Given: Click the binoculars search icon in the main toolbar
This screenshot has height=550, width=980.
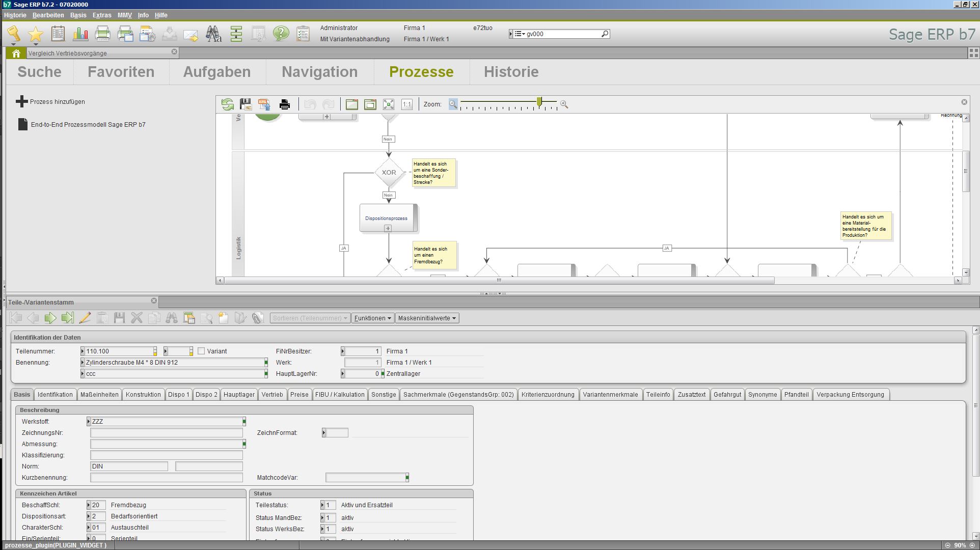Looking at the screenshot, I should click(214, 34).
